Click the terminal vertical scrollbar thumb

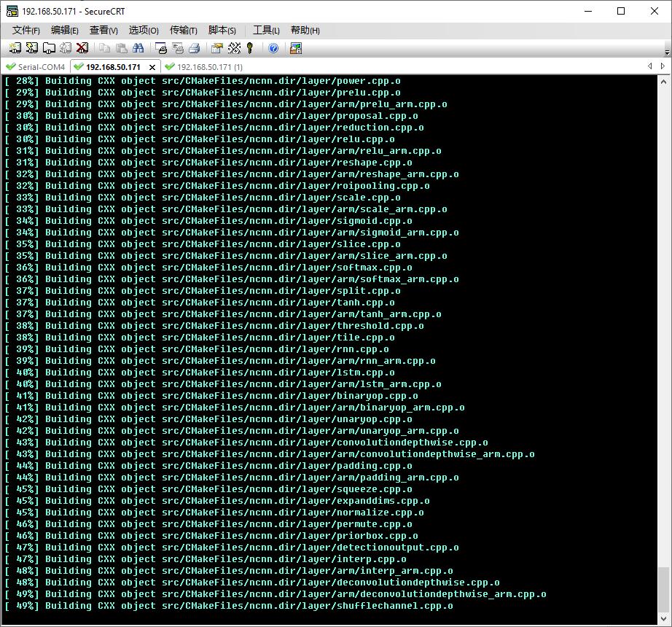coord(663,591)
